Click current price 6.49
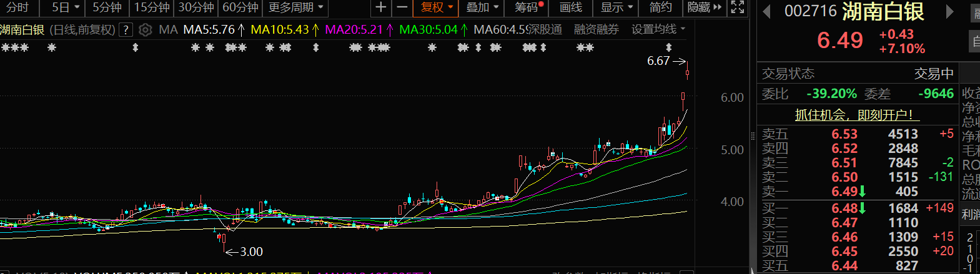Viewport: 980px width, 274px height. click(x=840, y=41)
